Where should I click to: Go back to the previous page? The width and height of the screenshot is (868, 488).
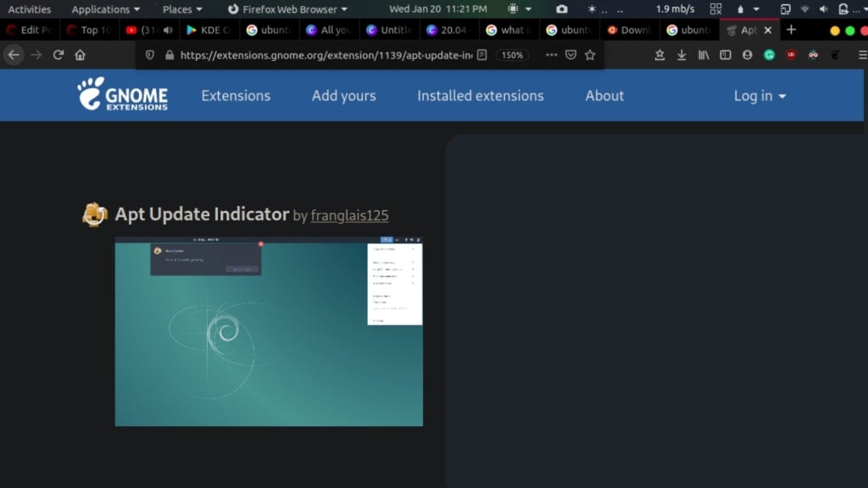coord(14,55)
